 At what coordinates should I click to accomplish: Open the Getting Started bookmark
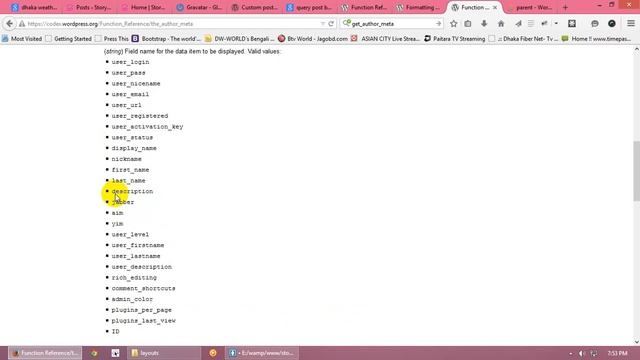pyautogui.click(x=69, y=39)
